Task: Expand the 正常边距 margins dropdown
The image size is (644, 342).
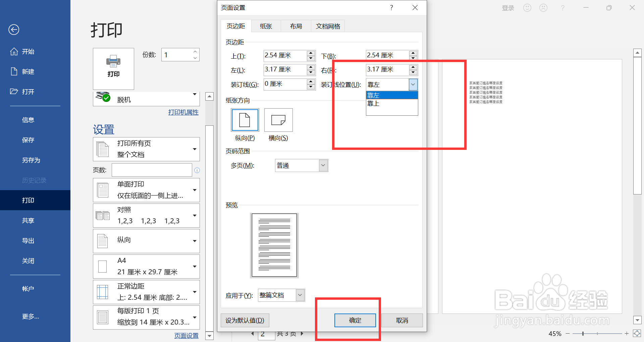Action: point(146,292)
